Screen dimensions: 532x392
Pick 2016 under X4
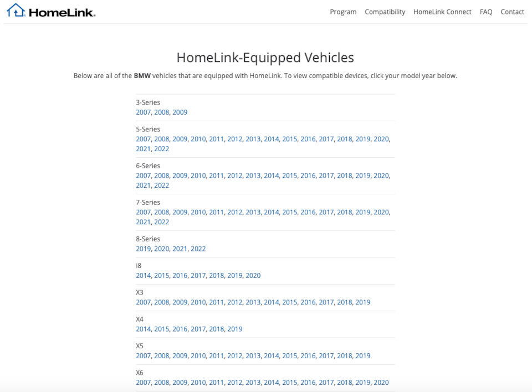pos(180,329)
